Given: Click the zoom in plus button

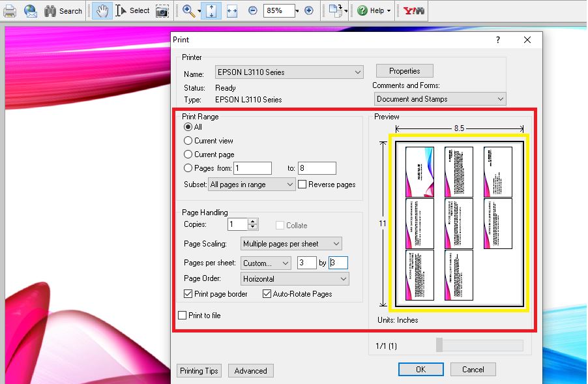Looking at the screenshot, I should point(308,10).
